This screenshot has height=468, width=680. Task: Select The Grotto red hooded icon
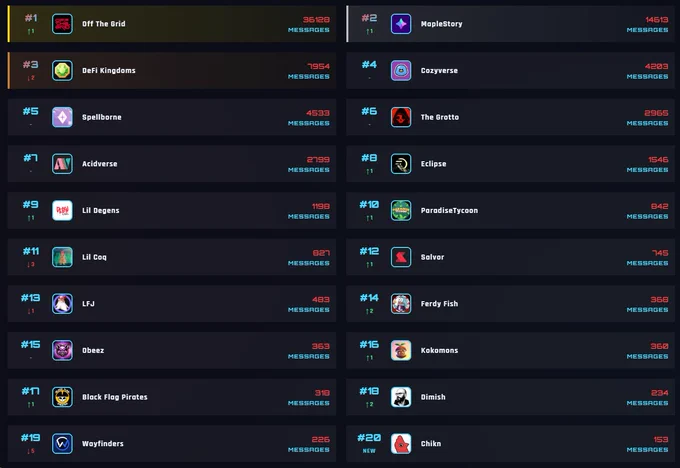pos(401,117)
